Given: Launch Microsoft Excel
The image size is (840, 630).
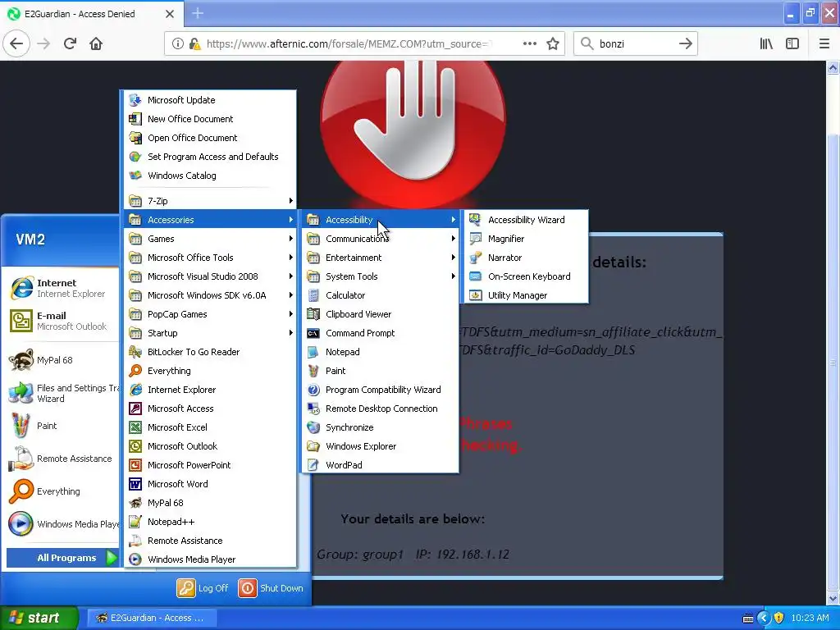Looking at the screenshot, I should tap(210, 427).
